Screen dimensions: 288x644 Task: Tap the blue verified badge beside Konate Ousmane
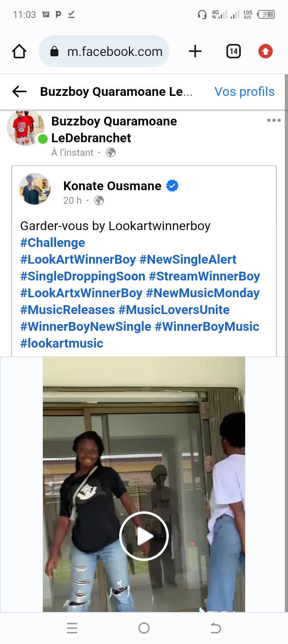click(x=172, y=186)
